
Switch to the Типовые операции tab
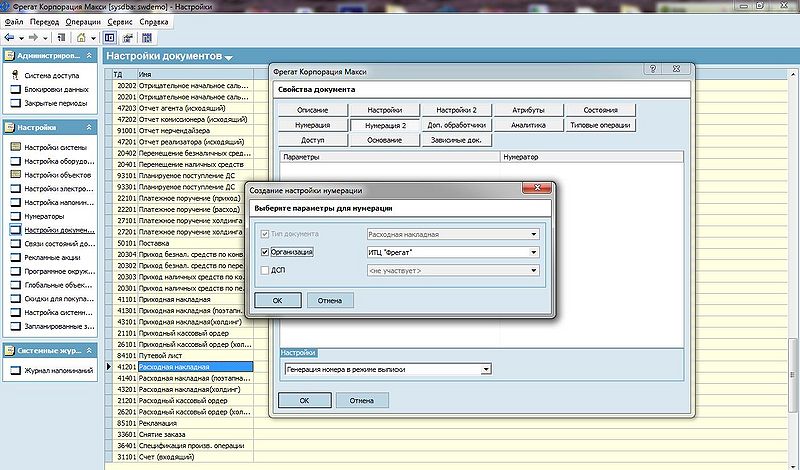(x=601, y=125)
